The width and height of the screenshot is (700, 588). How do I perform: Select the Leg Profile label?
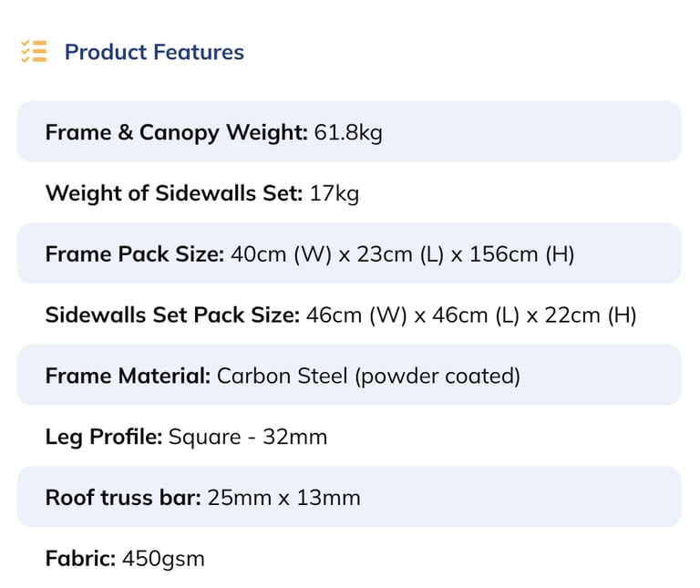(x=104, y=437)
